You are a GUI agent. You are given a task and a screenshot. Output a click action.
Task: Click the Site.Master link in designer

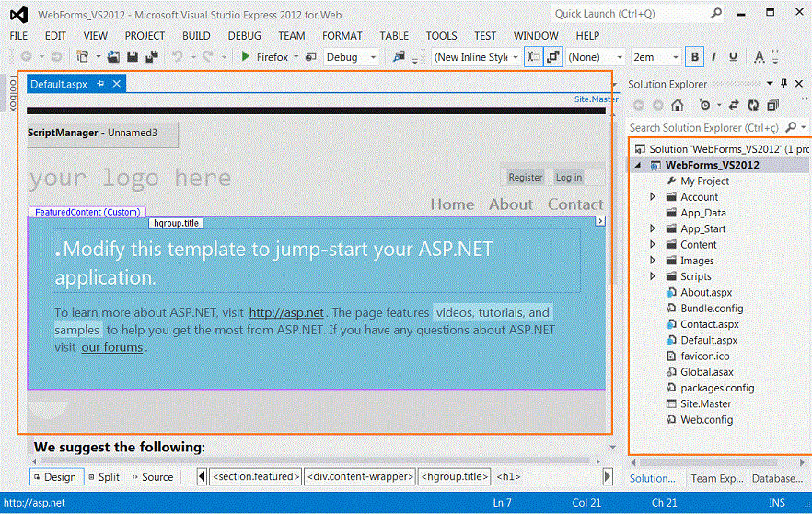(x=596, y=99)
